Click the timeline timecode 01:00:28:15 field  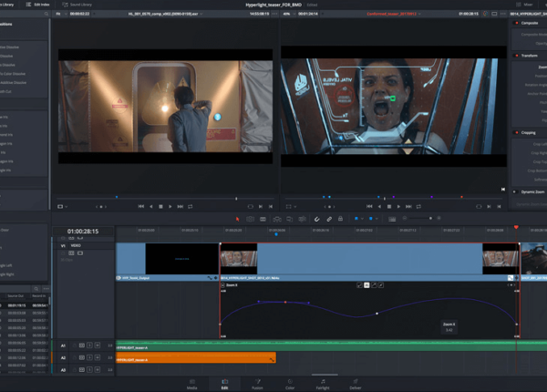click(x=83, y=232)
